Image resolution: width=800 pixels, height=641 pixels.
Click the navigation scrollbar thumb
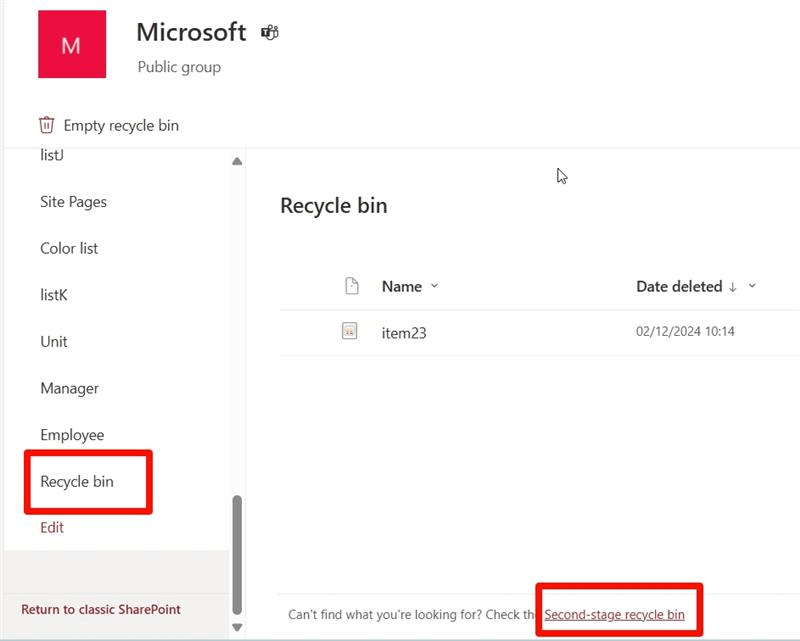tap(237, 555)
